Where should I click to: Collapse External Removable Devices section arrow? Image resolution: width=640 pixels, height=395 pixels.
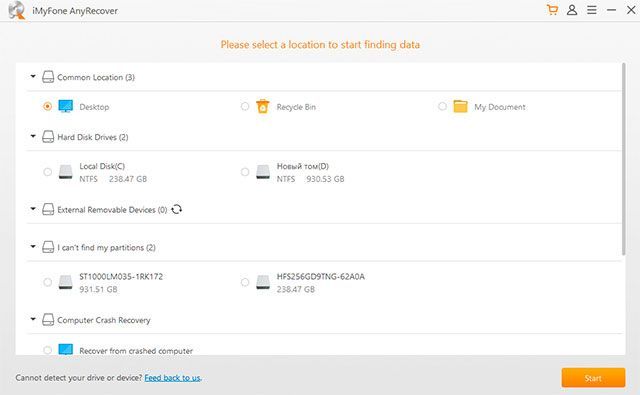(33, 209)
